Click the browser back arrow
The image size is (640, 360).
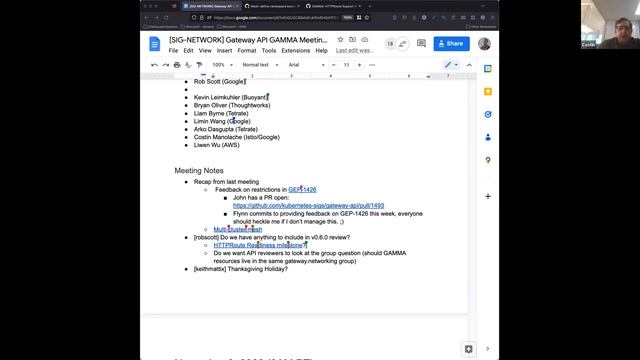click(147, 18)
